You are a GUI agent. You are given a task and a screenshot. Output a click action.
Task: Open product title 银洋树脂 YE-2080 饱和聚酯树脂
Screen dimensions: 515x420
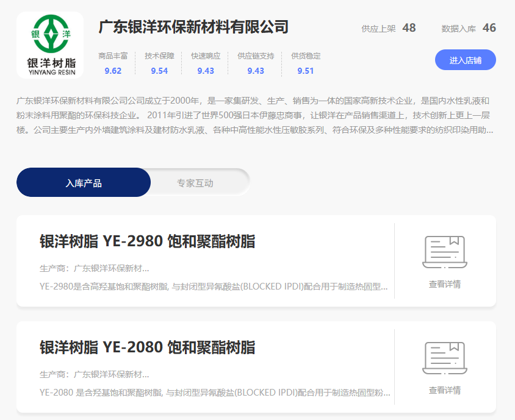tap(147, 347)
